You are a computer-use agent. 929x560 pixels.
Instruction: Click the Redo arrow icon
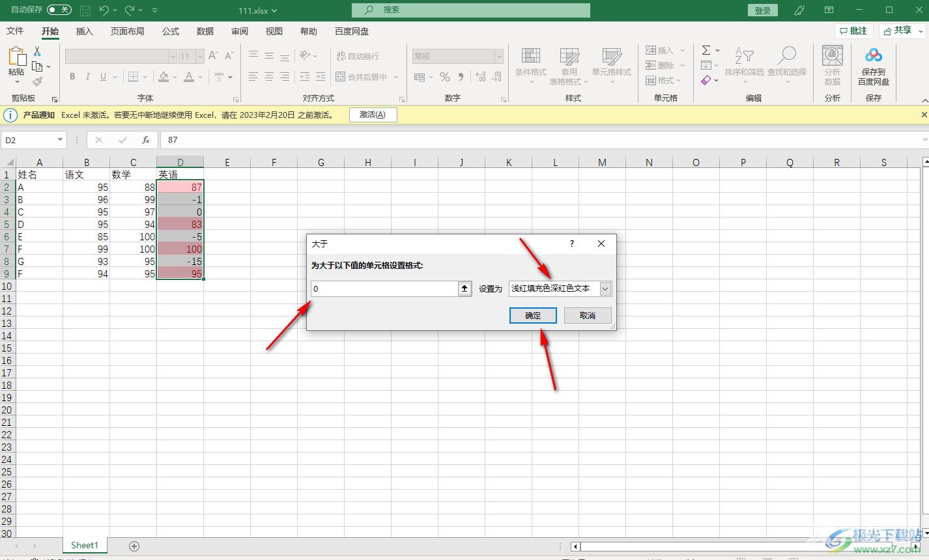coord(130,10)
